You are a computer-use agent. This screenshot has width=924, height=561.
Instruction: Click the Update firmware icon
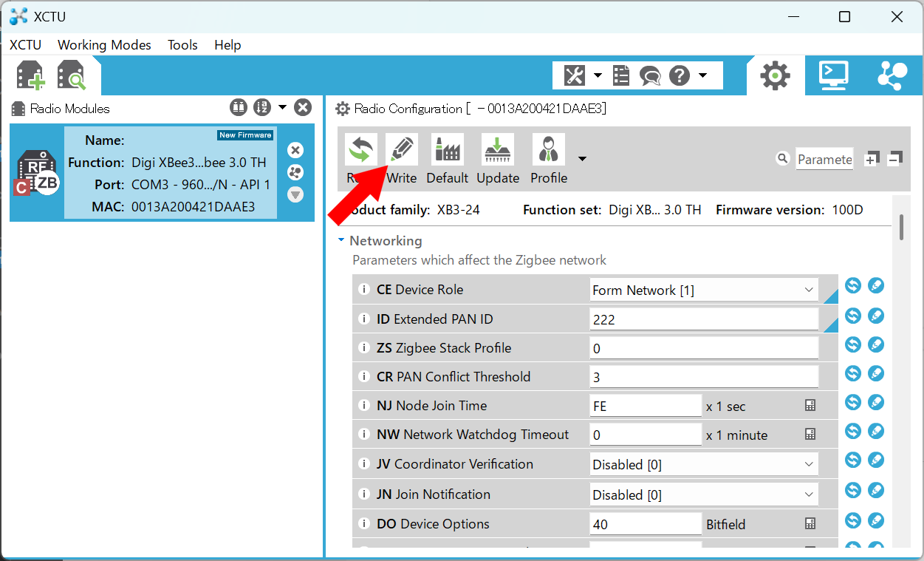(x=498, y=149)
